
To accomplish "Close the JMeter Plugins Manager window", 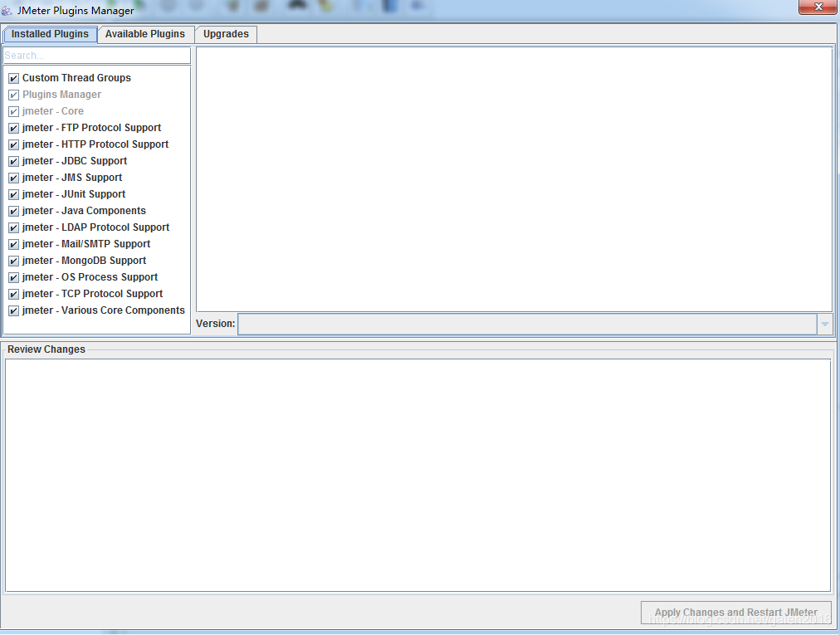I will point(818,7).
